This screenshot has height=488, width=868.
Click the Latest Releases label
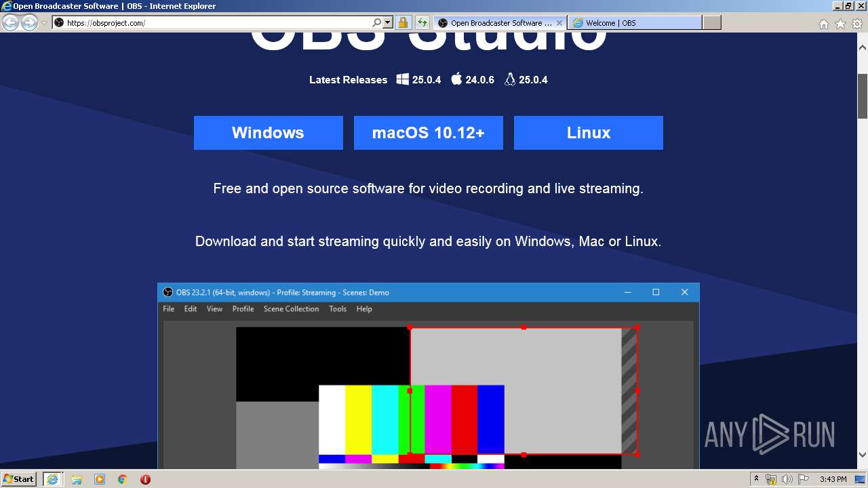pos(349,80)
